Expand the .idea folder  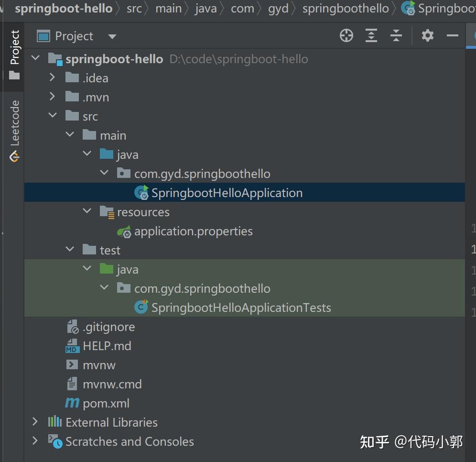click(53, 77)
